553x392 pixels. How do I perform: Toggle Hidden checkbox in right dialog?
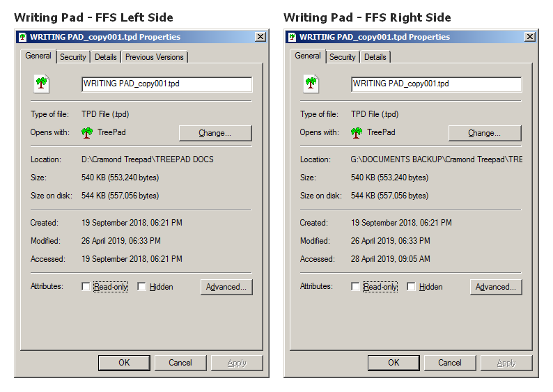[411, 287]
